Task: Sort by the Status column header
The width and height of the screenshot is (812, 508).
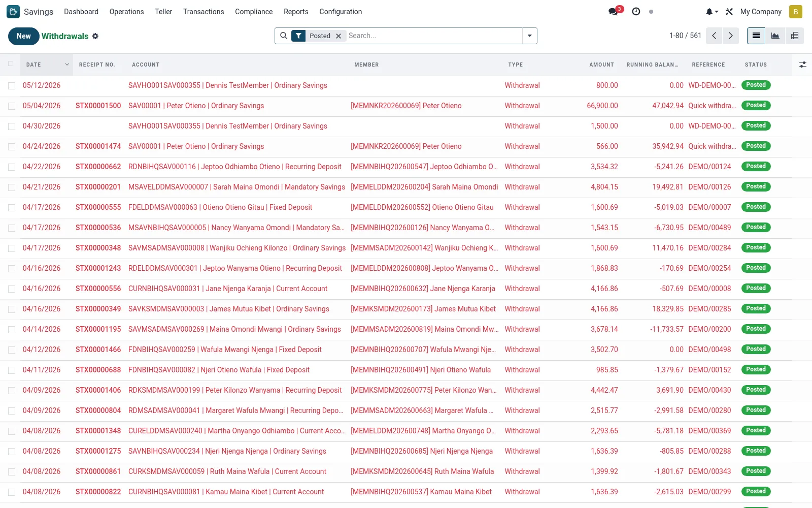Action: tap(756, 65)
